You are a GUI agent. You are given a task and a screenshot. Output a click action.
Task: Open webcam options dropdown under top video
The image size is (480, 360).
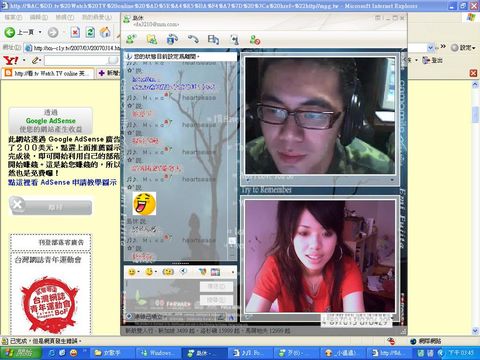pyautogui.click(x=392, y=180)
